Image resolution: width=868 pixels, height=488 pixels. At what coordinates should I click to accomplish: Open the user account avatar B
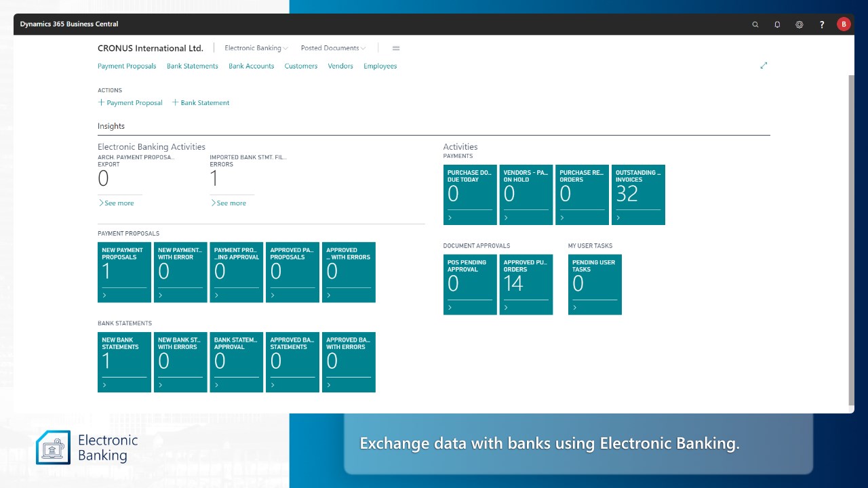point(844,24)
